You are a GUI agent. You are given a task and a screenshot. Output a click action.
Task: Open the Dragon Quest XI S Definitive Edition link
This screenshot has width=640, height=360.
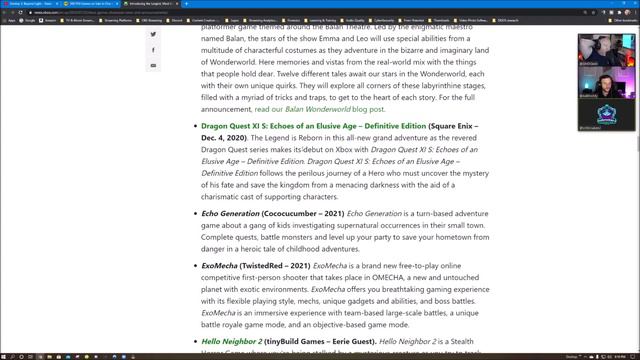tap(313, 126)
